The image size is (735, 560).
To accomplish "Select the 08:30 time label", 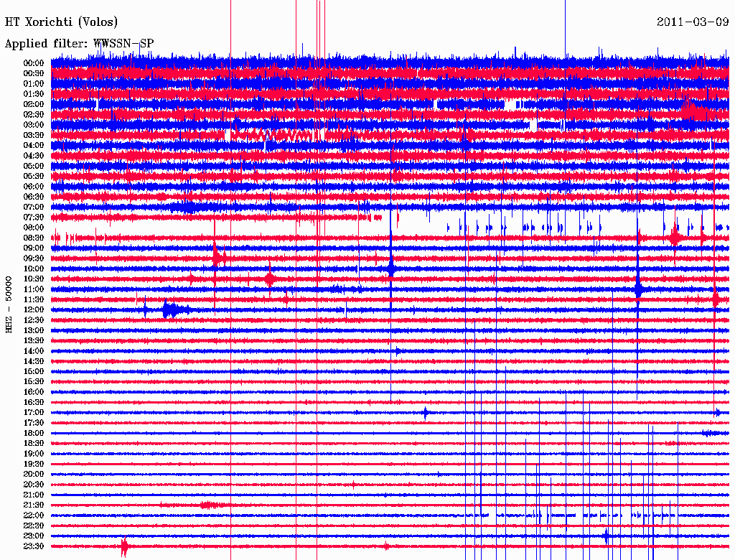I will click(x=34, y=238).
